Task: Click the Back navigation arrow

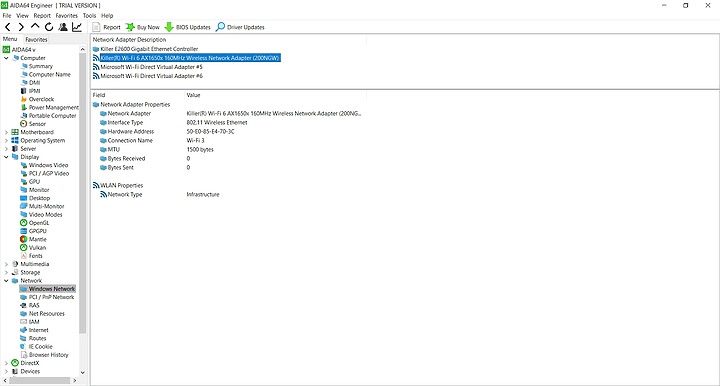Action: (x=8, y=27)
